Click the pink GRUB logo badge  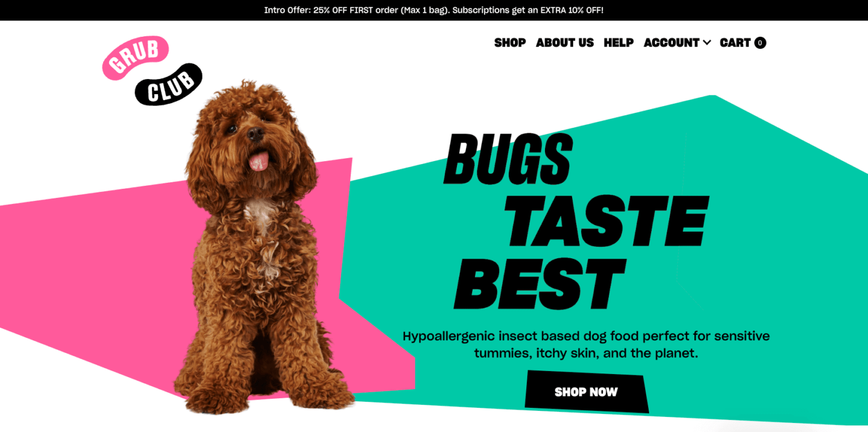coord(136,58)
